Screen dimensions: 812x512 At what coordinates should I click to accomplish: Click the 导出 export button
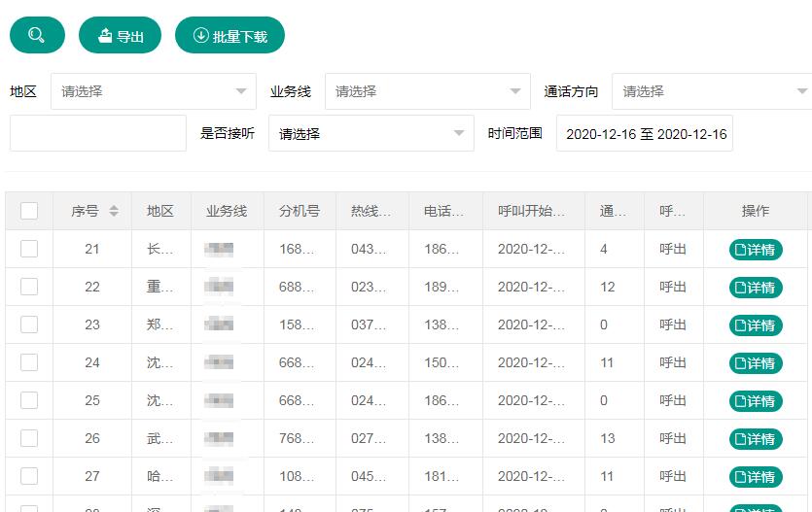120,36
